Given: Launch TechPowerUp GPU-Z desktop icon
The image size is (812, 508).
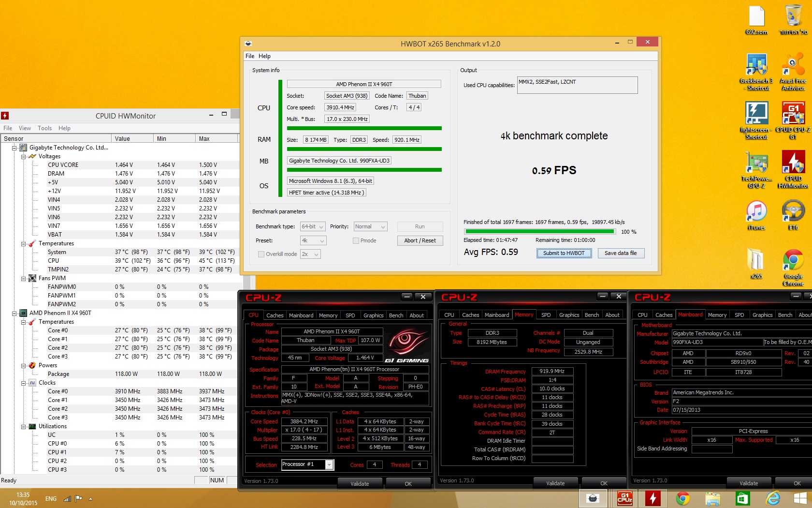Looking at the screenshot, I should pos(756,169).
